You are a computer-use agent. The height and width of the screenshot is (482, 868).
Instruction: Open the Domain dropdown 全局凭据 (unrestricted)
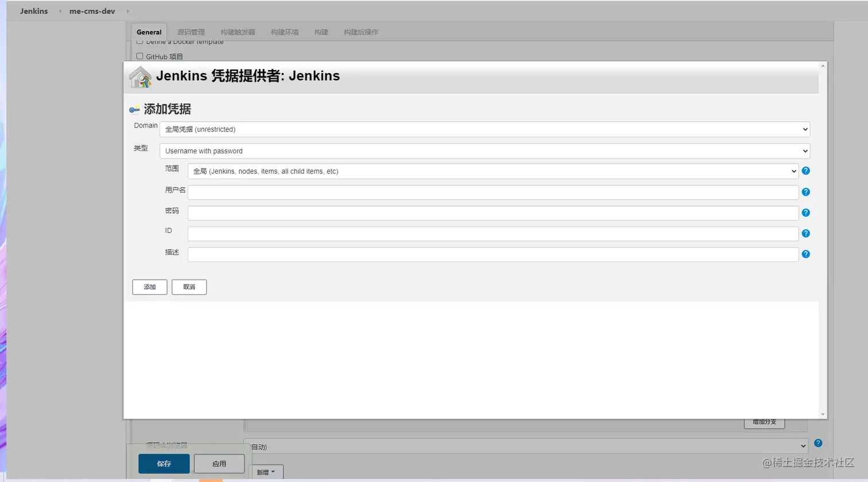coord(485,129)
